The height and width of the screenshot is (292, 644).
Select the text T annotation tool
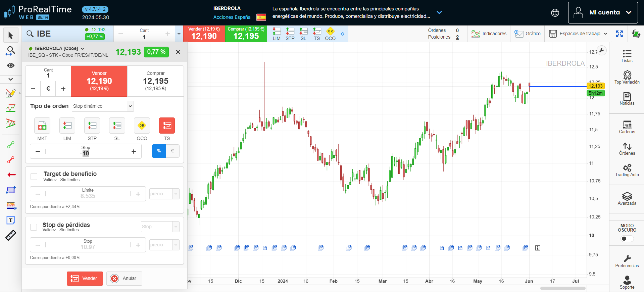point(11,220)
